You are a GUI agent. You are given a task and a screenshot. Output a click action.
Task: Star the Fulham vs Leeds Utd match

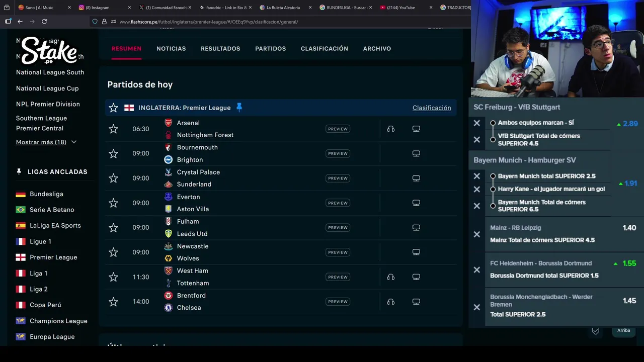[x=114, y=228]
